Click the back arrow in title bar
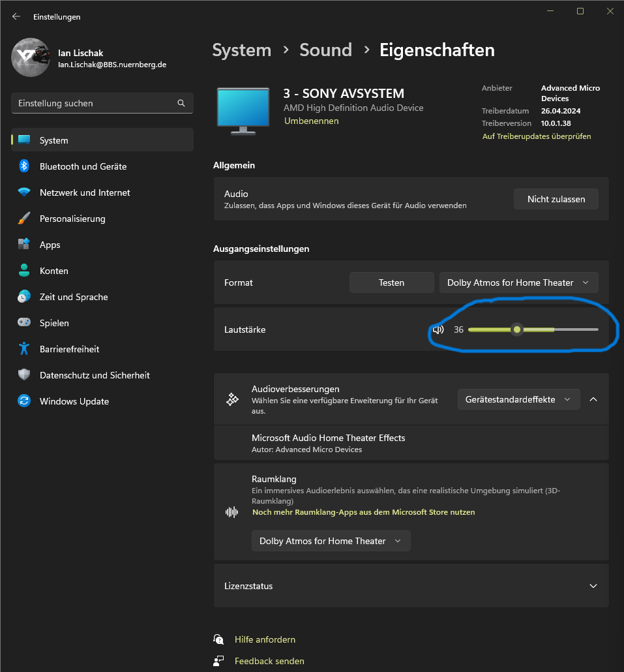 (16, 16)
